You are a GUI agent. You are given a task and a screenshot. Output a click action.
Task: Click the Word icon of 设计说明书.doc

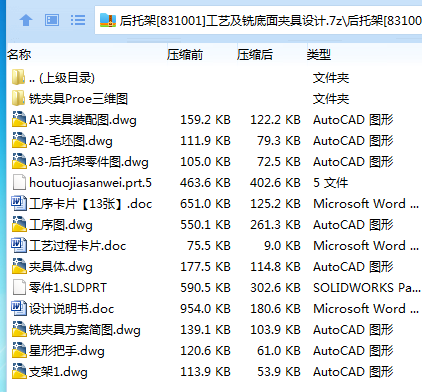coord(19,308)
